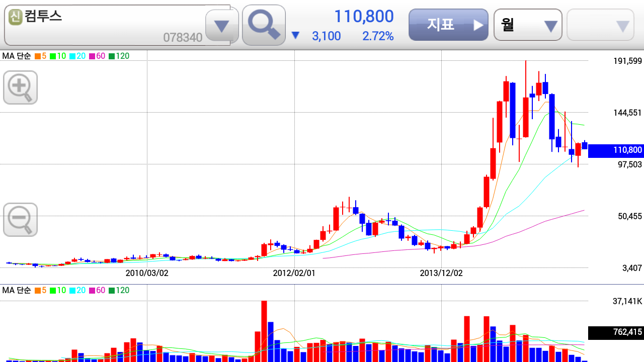
Task: Click the 3,407 axis label
Action: [x=632, y=268]
